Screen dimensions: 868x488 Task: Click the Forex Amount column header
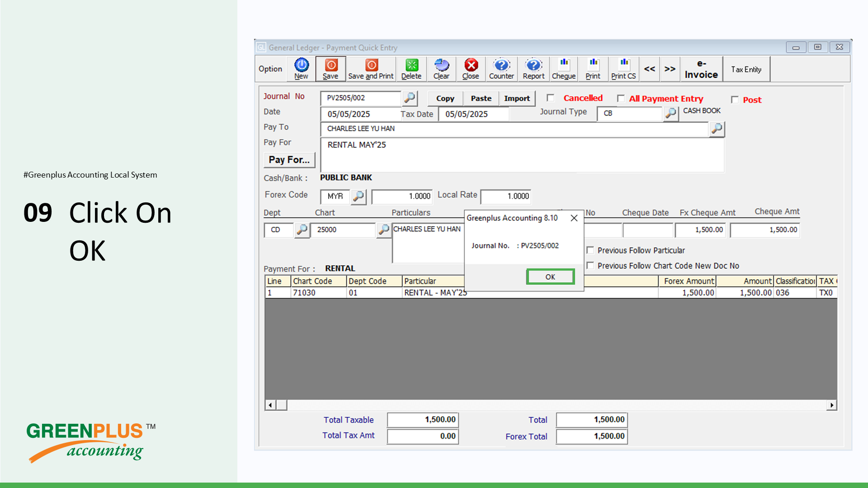(x=687, y=281)
